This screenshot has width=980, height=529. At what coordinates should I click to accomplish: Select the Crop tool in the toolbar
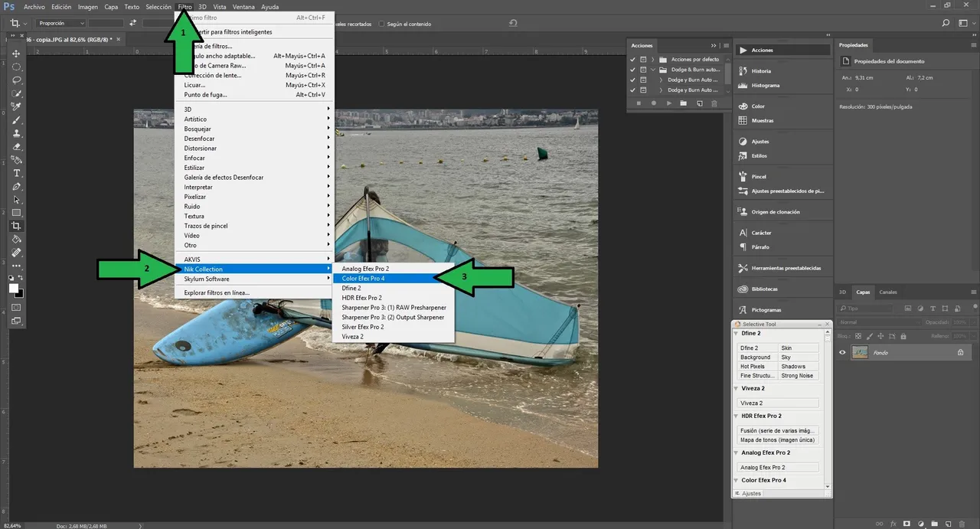(x=16, y=226)
